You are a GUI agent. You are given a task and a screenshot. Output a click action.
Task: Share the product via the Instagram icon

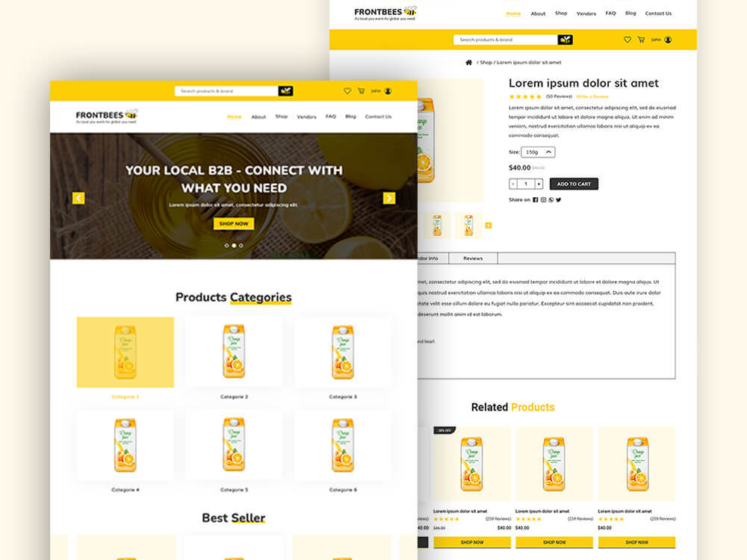(543, 200)
